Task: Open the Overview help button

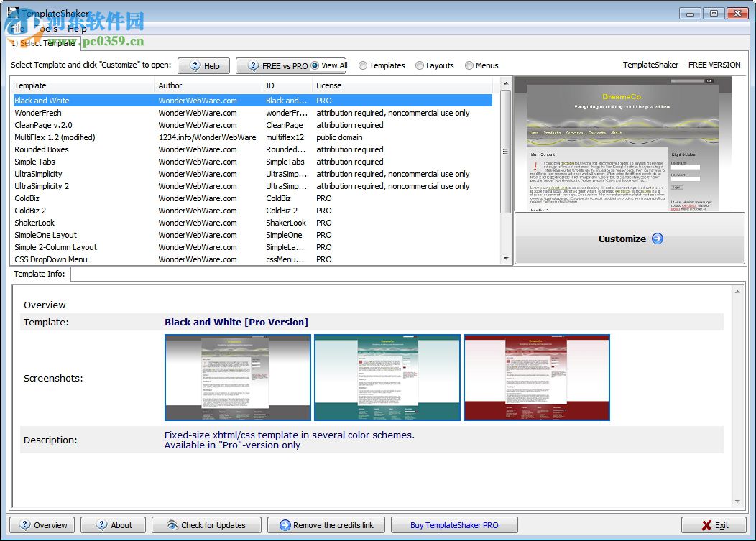Action: pos(42,525)
